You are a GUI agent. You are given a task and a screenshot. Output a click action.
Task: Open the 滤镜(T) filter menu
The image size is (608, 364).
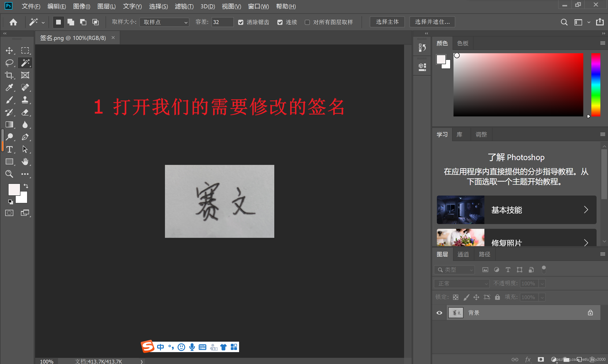pyautogui.click(x=184, y=6)
